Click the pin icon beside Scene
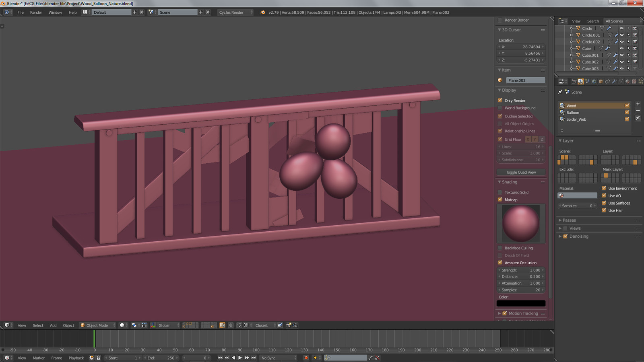Viewport: 644px width, 362px height. 560,92
